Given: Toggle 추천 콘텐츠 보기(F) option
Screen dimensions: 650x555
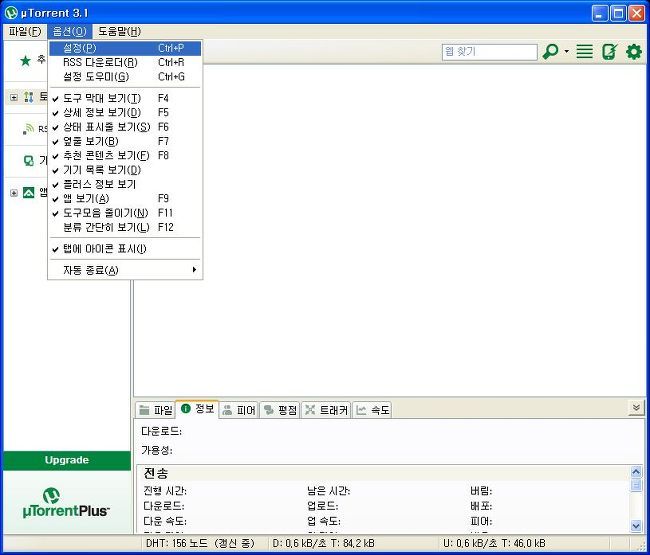Looking at the screenshot, I should coord(125,155).
